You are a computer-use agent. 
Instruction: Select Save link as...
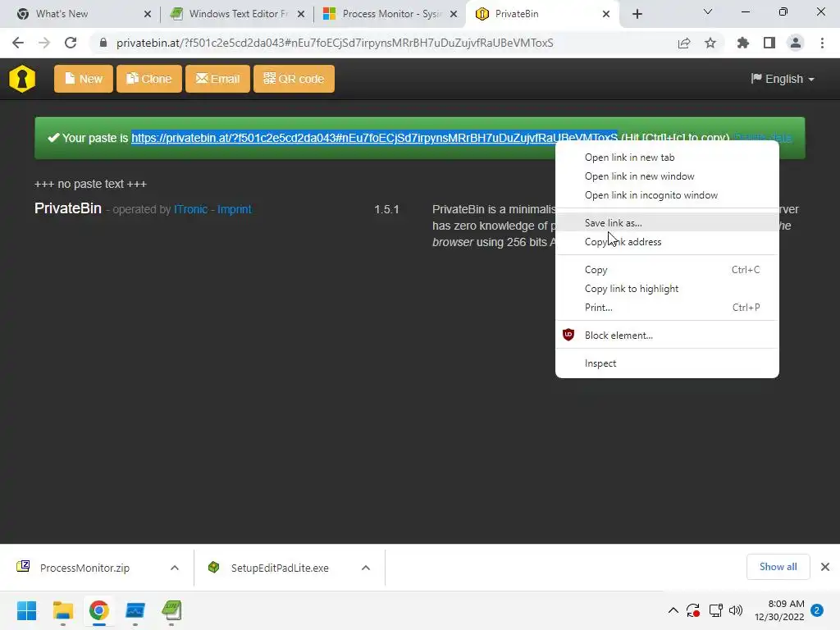coord(667,223)
